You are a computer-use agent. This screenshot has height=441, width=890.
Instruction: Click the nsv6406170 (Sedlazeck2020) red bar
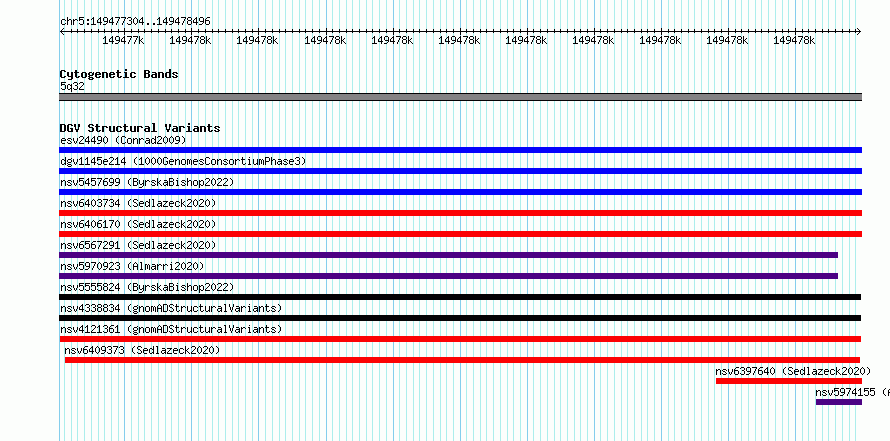pyautogui.click(x=460, y=234)
